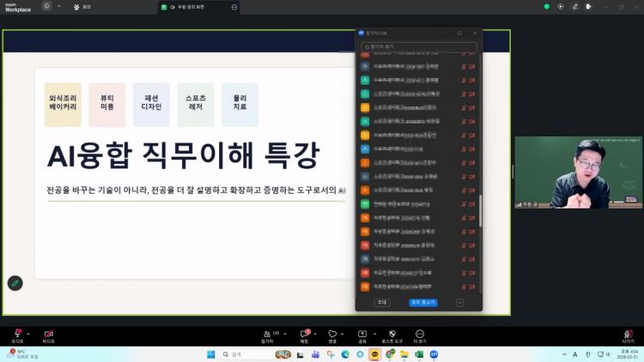The image size is (644, 362).
Task: Click the video (비디오) camera icon
Action: coord(48,334)
